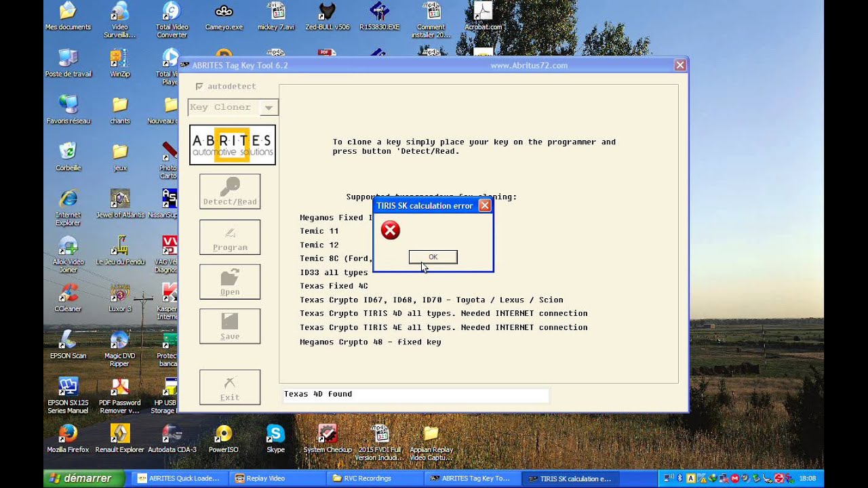Click the Open button in Tag Key Tool
868x488 pixels.
click(x=230, y=281)
